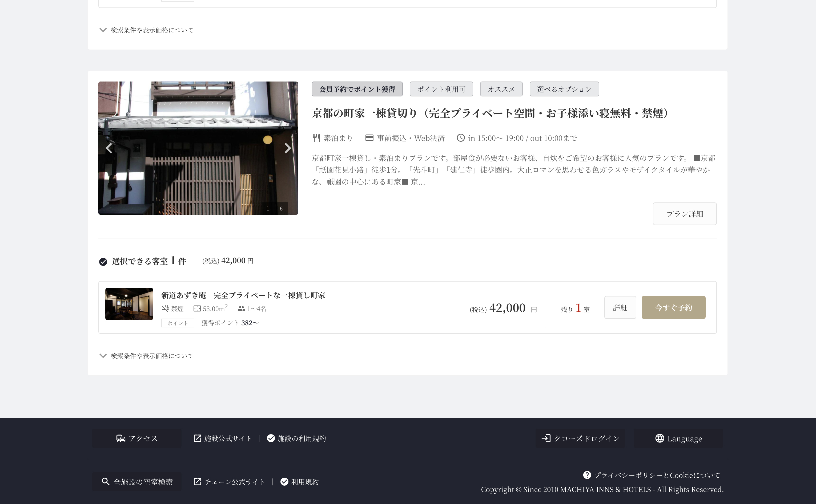The image size is (816, 504).
Task: Click the 詳細 button for 新道あずき庵 room
Action: point(620,307)
